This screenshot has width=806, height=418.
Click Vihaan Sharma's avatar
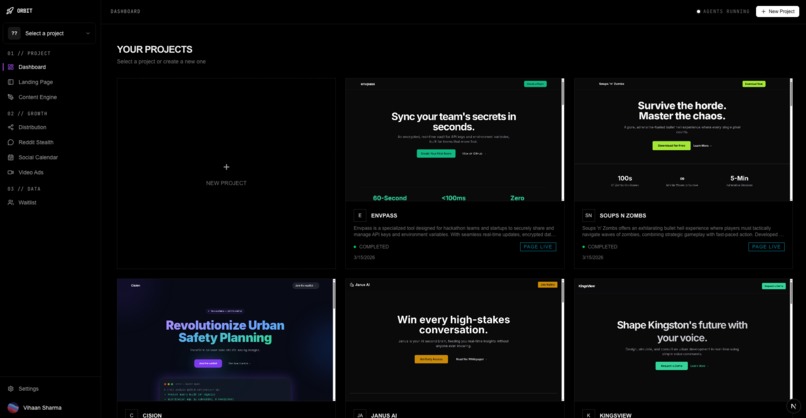tap(13, 408)
